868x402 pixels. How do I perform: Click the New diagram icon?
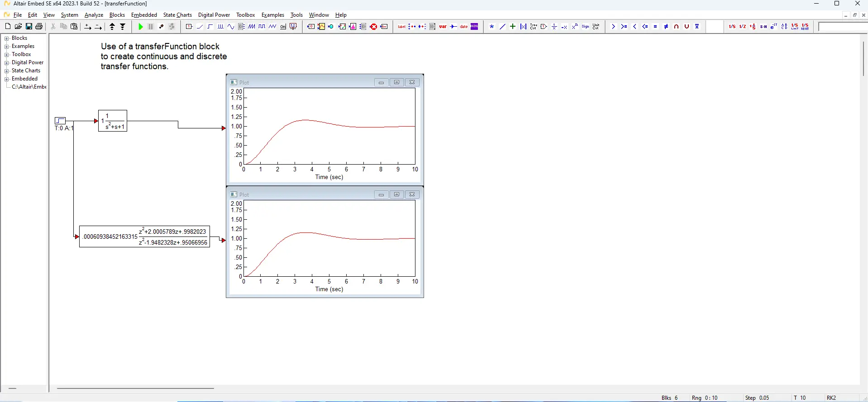8,27
